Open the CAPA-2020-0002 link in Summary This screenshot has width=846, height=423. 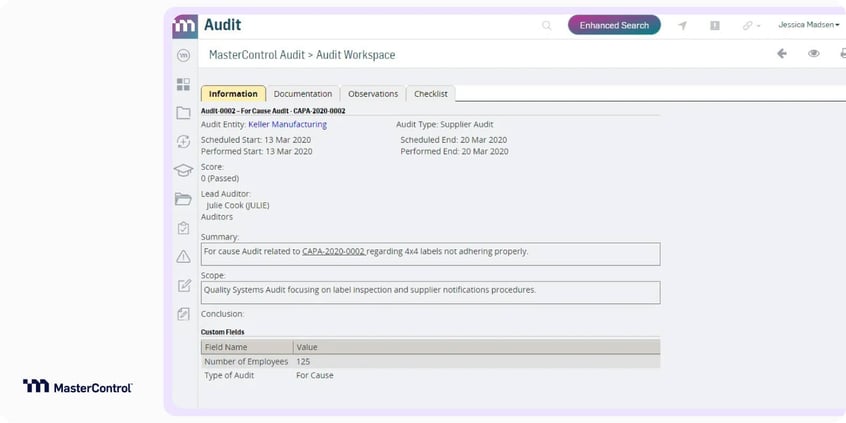point(333,251)
